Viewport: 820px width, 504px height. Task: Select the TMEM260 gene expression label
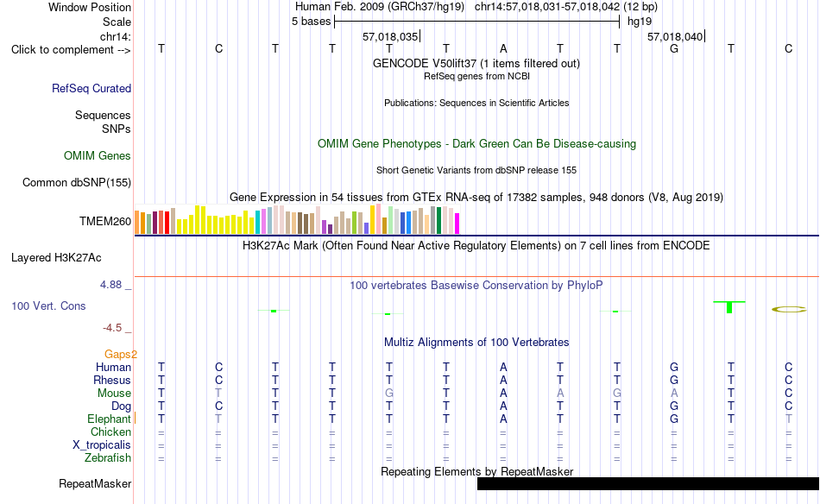105,221
